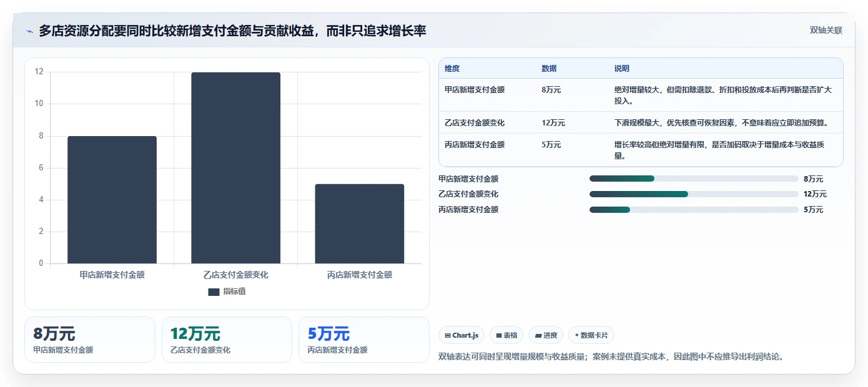Viewport: 868px width, 387px height.
Task: Open the 5万元 data card
Action: click(x=364, y=340)
